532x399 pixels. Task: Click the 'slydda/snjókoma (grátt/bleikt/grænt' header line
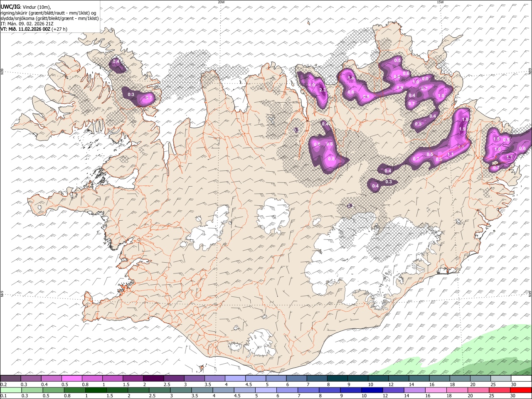49,18
